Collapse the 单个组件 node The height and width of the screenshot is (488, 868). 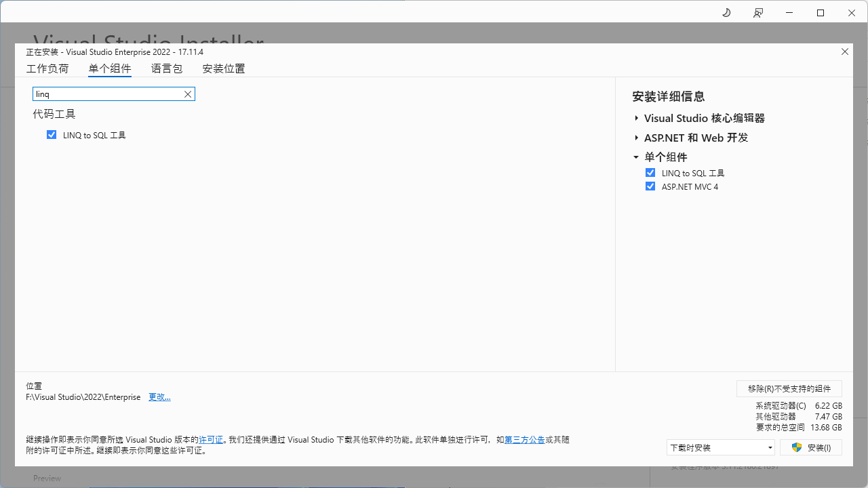tap(636, 157)
